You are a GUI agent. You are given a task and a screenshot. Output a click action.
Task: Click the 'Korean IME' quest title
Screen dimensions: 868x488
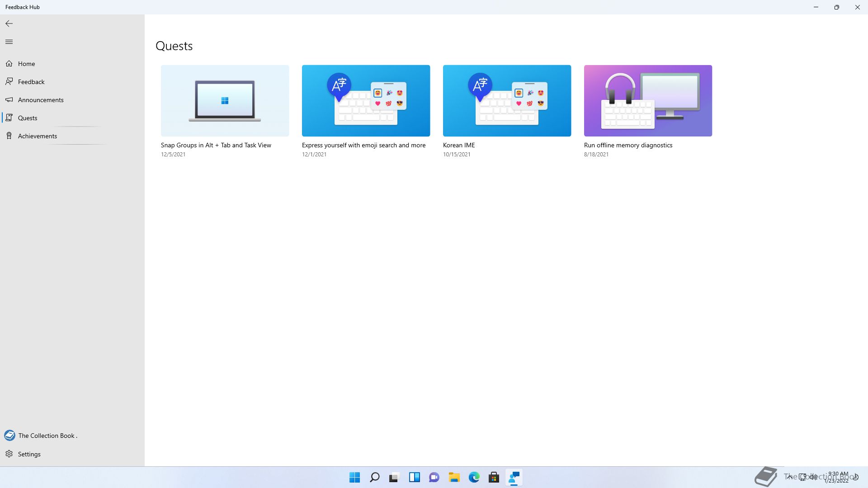[x=459, y=145]
